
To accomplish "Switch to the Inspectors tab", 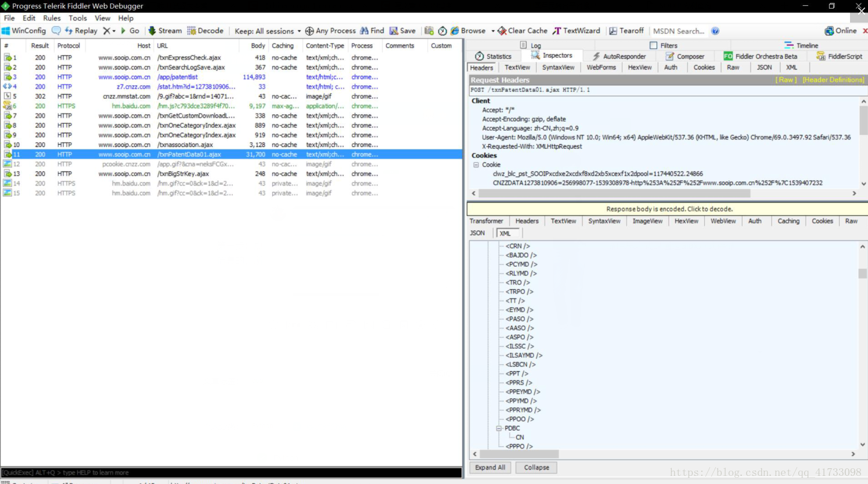I will coord(552,56).
